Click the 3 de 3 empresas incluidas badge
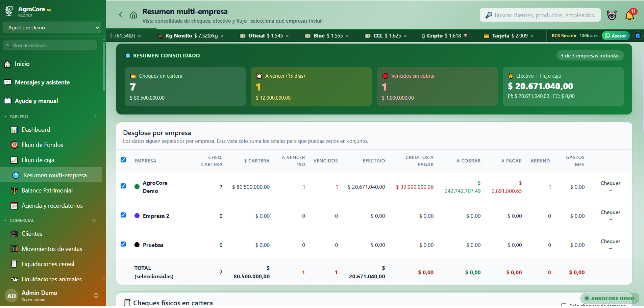The height and width of the screenshot is (308, 644). click(590, 56)
